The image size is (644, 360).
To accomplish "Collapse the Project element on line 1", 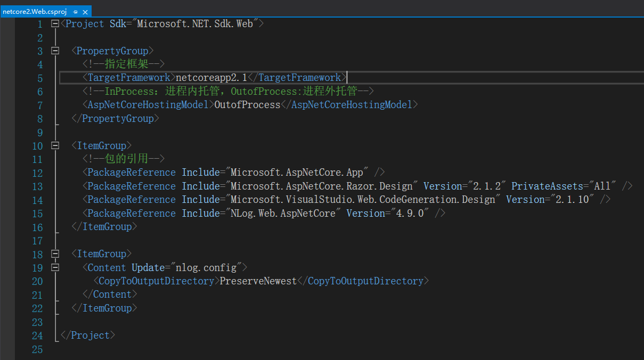I will (x=55, y=24).
